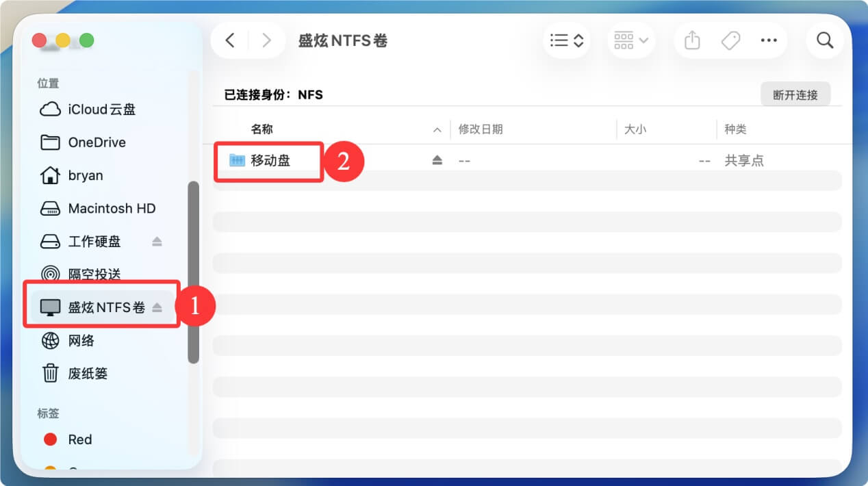Screen dimensions: 868x486
Task: Open the view style dropdown in toolbar
Action: pyautogui.click(x=566, y=40)
